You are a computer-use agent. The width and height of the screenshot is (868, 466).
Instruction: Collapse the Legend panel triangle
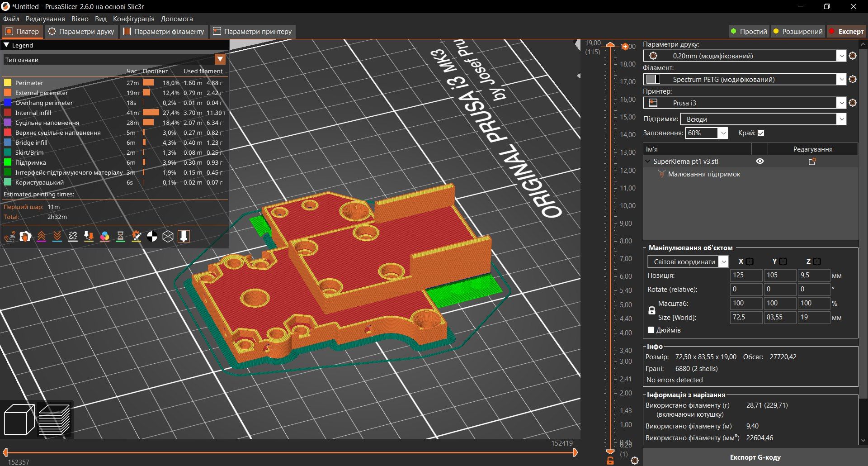point(6,45)
